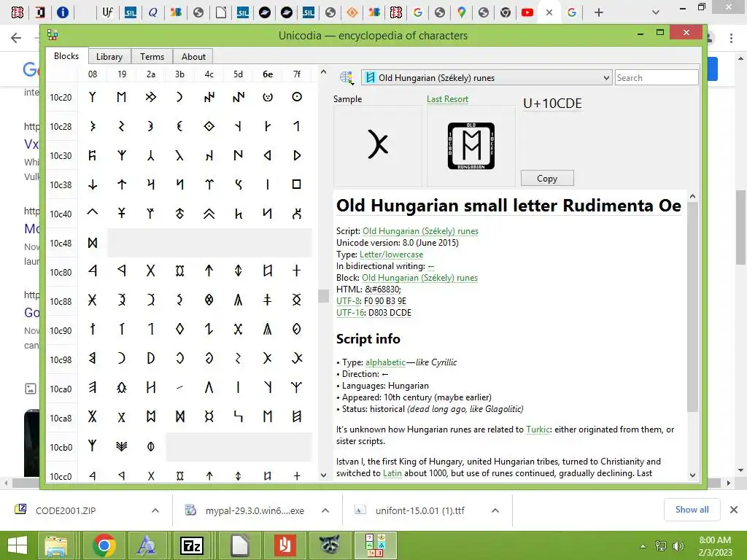Click the 10c80 row label
The height and width of the screenshot is (560, 747).
(x=61, y=273)
